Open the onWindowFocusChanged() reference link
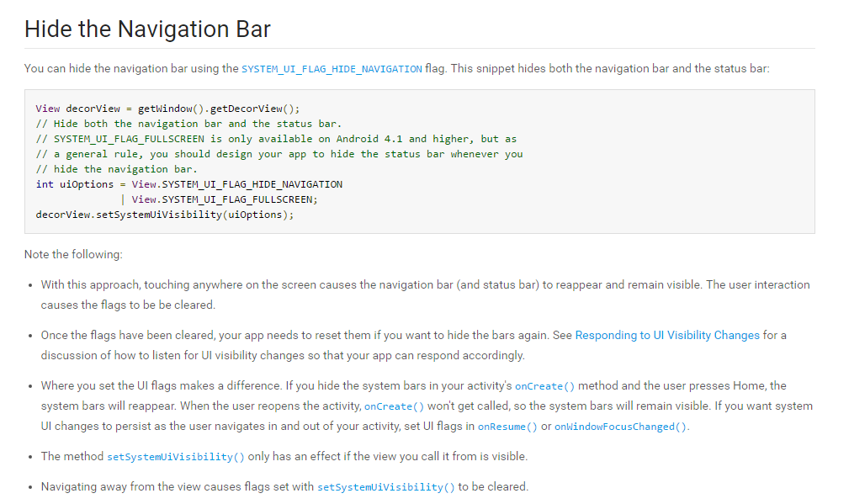 click(x=621, y=427)
